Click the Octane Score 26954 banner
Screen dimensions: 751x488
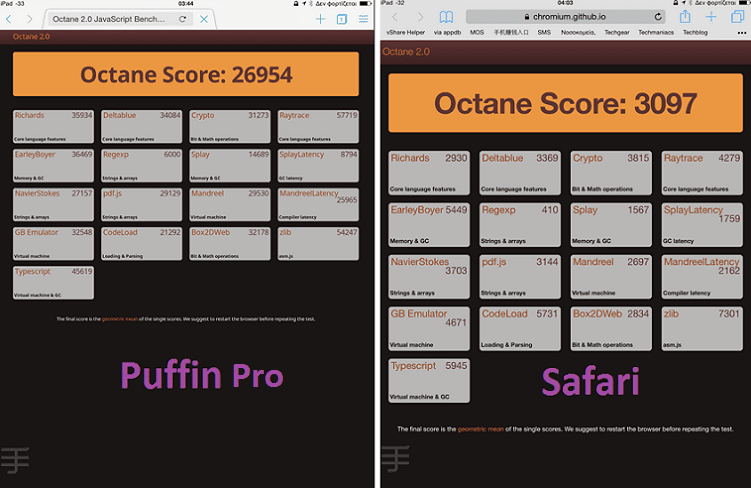[x=186, y=74]
